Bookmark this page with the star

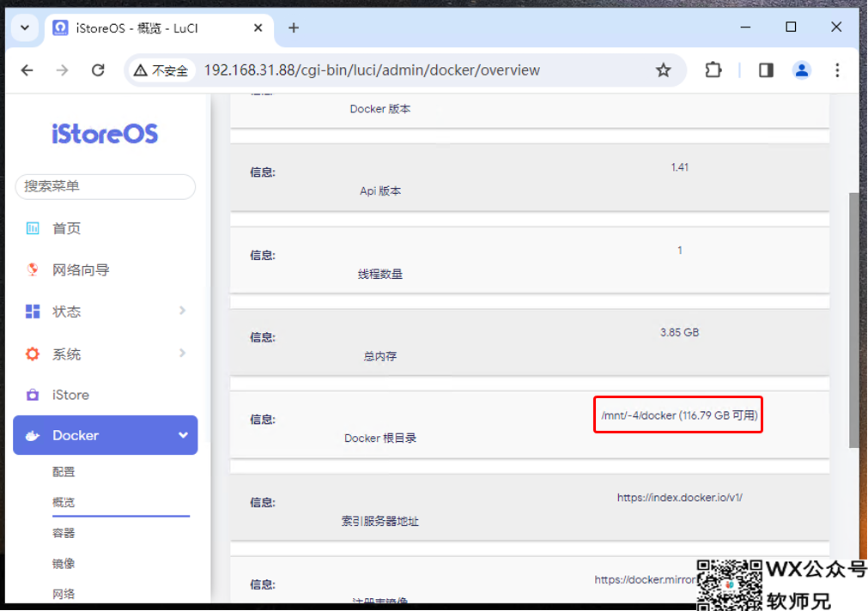[x=663, y=70]
